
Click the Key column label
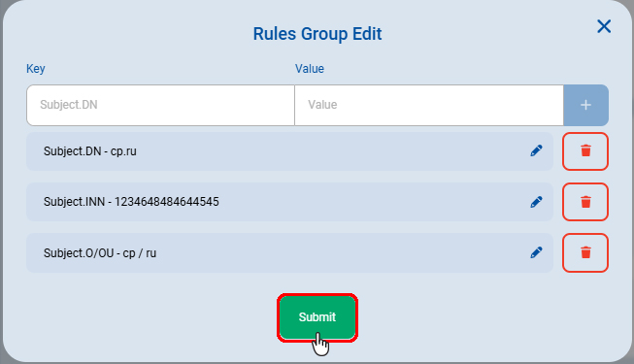click(36, 69)
